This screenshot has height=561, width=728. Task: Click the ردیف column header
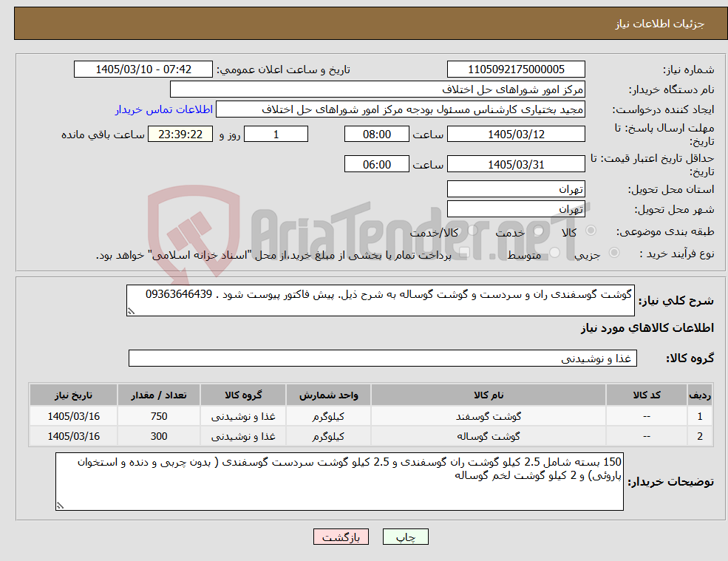coord(700,395)
